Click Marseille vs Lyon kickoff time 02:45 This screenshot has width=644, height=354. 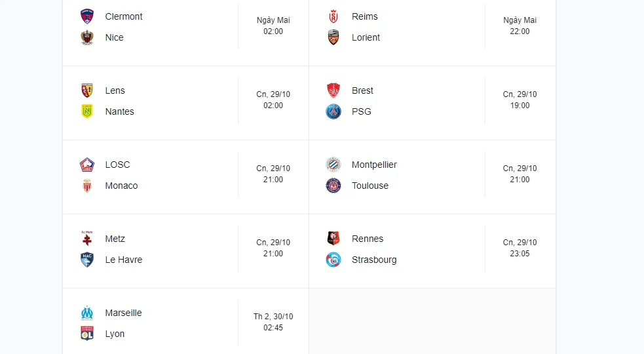[x=273, y=328]
